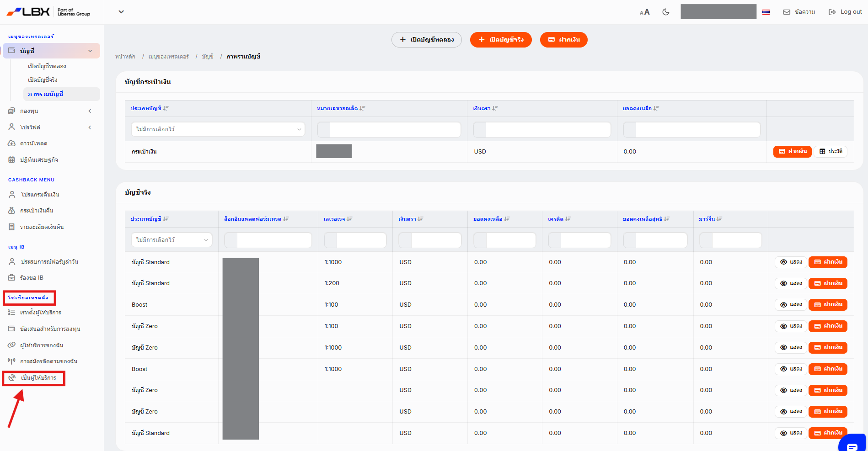The width and height of the screenshot is (868, 451).
Task: Open the font size (AA) control
Action: [x=645, y=12]
